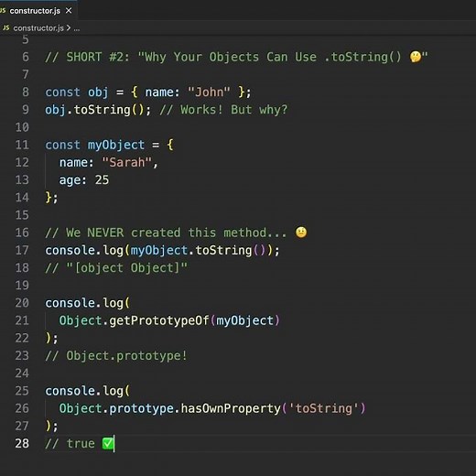
Task: Click the JS icon in the breadcrumb
Action: 5,27
